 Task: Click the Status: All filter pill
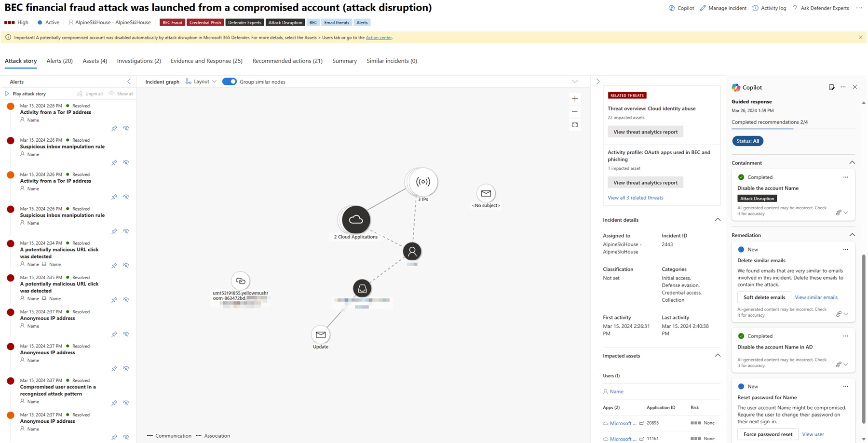tap(747, 141)
